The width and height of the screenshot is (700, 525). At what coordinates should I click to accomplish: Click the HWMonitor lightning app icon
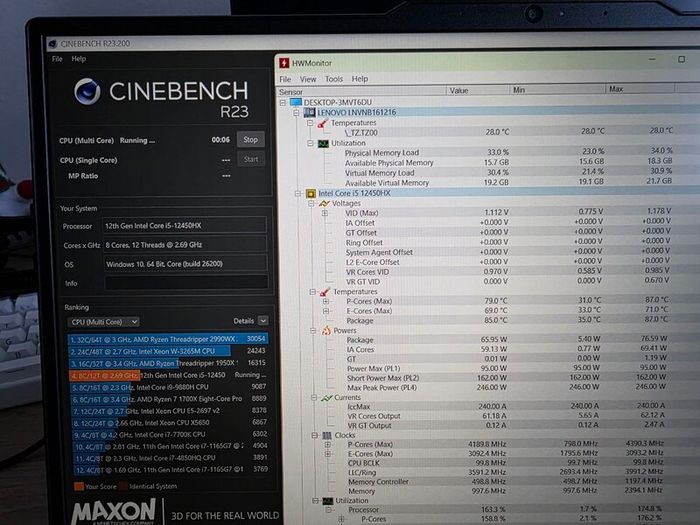click(284, 63)
